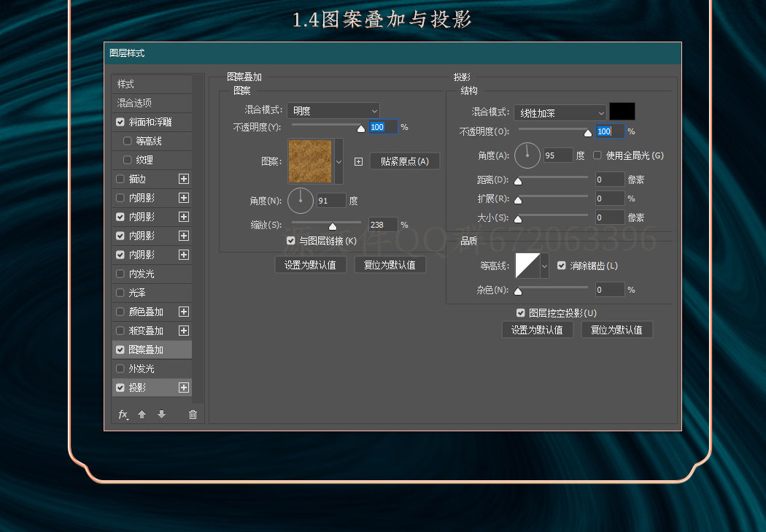This screenshot has width=766, height=532.
Task: Click the 不透明度(O) shadow opacity slider
Action: (555, 131)
